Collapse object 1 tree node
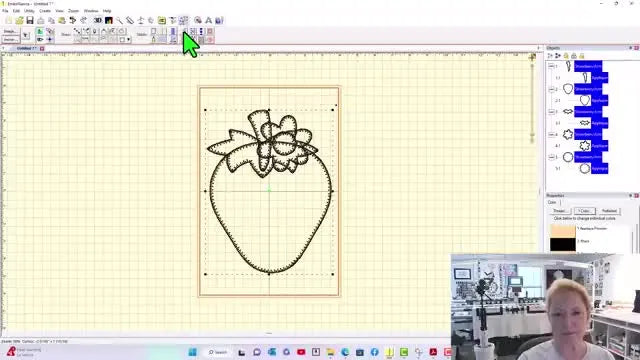The width and height of the screenshot is (640, 360). point(551,66)
